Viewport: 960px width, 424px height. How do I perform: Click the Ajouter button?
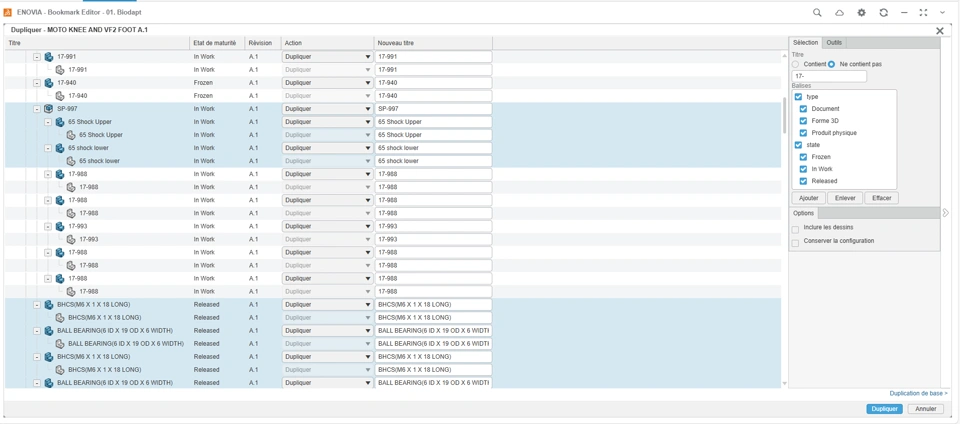[809, 198]
